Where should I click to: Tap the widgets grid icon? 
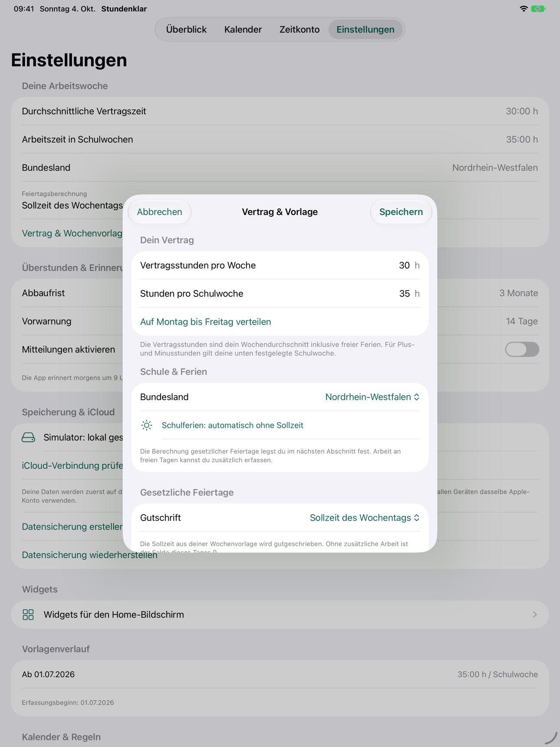tap(28, 615)
